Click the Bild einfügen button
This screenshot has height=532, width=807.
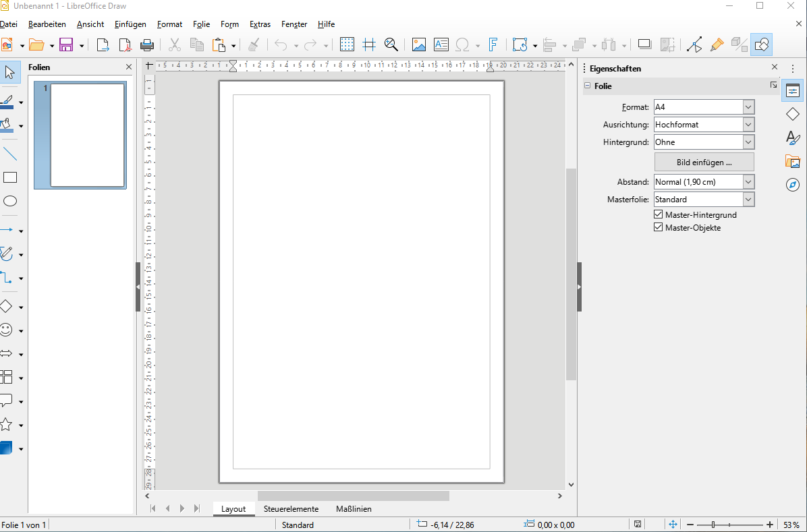tap(704, 162)
